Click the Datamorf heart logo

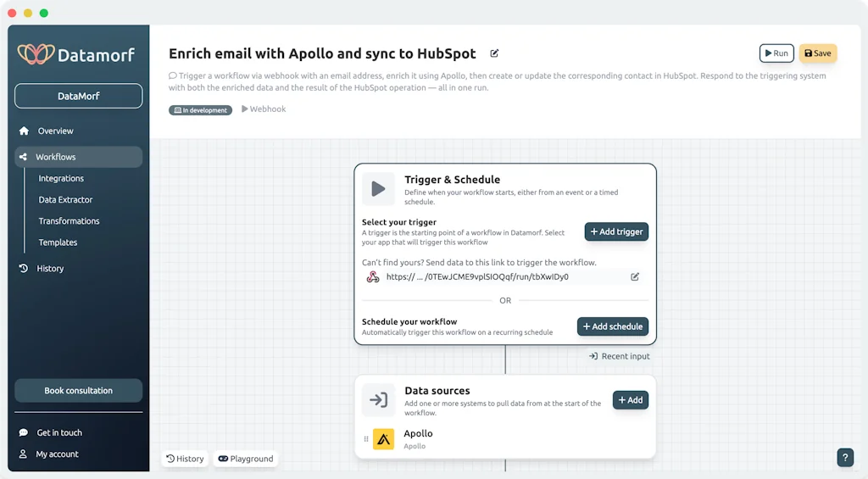pos(36,54)
